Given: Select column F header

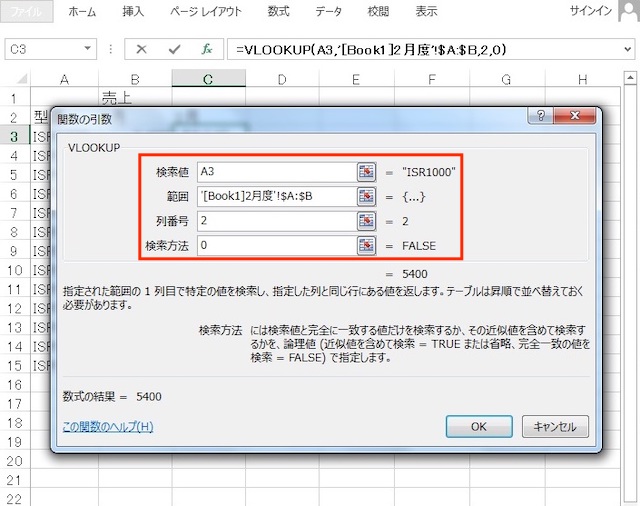Looking at the screenshot, I should 431,79.
